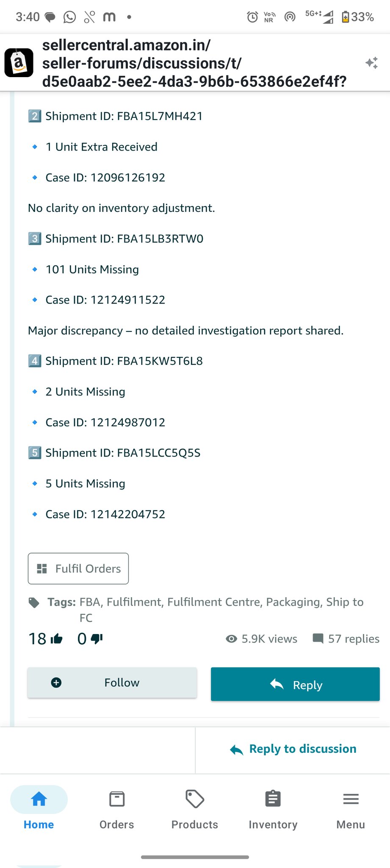Tap the thumbs down dislike icon
Image resolution: width=390 pixels, height=868 pixels.
97,639
